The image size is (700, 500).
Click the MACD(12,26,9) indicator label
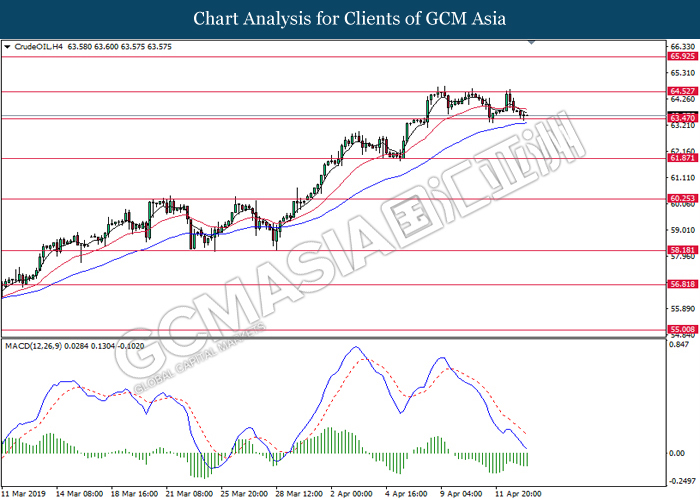point(33,346)
